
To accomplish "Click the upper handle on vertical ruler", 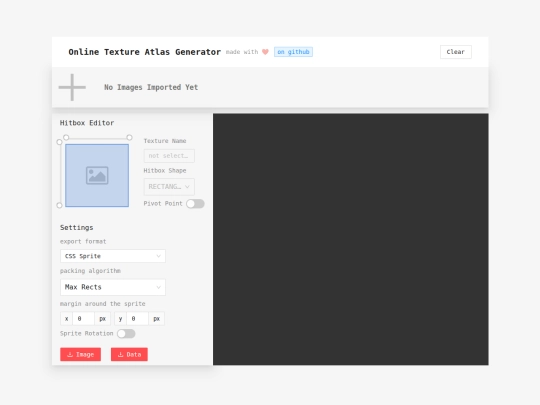I will click(59, 142).
